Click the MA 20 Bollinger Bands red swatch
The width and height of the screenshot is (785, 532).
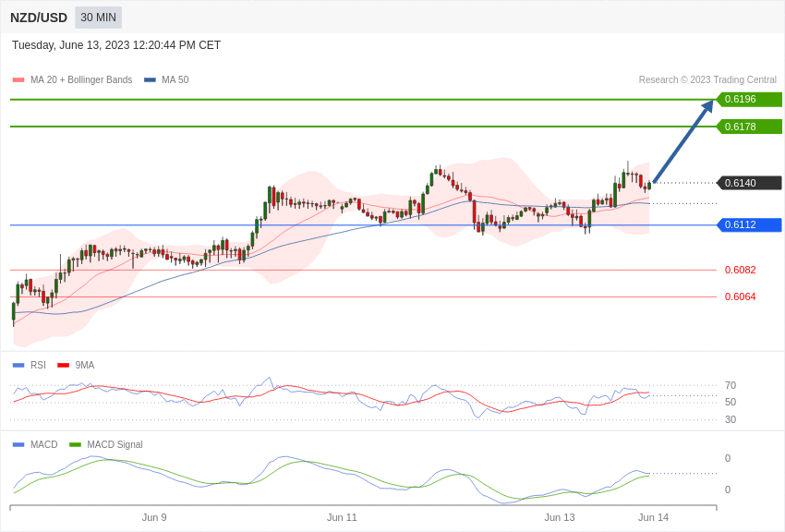point(18,80)
